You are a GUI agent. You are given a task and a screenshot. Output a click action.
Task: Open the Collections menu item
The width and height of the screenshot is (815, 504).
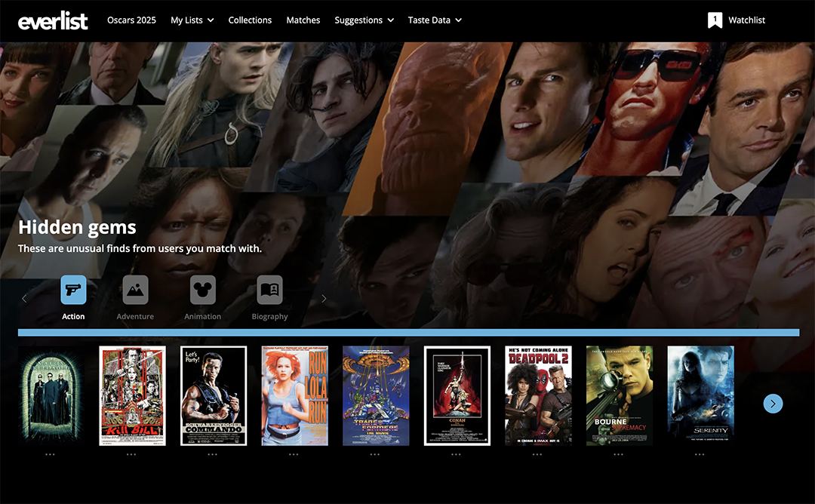250,20
